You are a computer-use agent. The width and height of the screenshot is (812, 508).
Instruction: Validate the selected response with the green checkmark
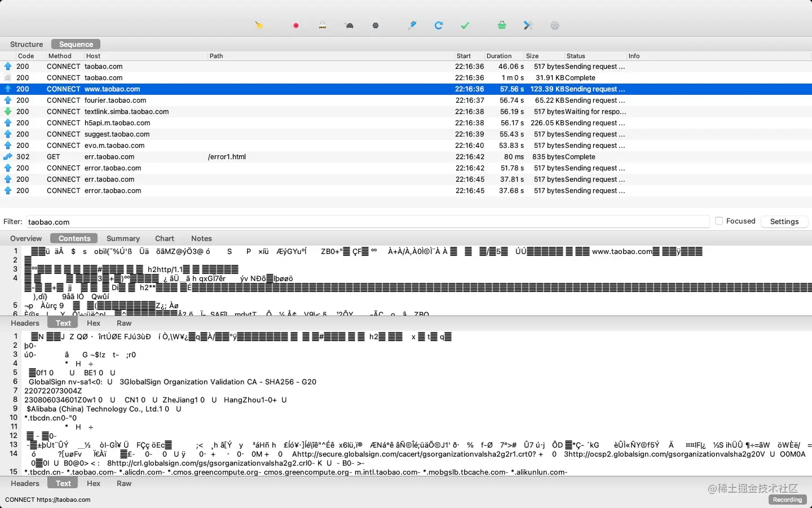(x=465, y=25)
